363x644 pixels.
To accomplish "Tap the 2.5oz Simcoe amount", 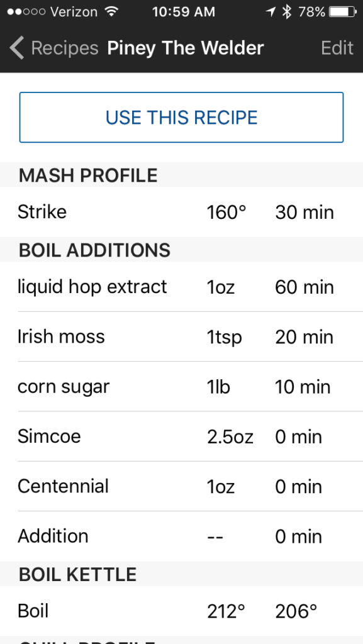I will [230, 437].
